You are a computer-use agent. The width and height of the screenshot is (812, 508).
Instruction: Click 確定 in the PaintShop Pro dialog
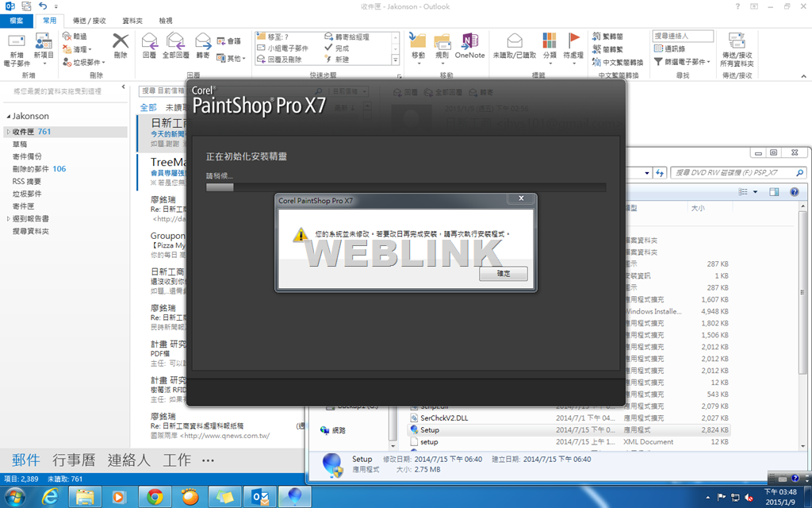(503, 273)
